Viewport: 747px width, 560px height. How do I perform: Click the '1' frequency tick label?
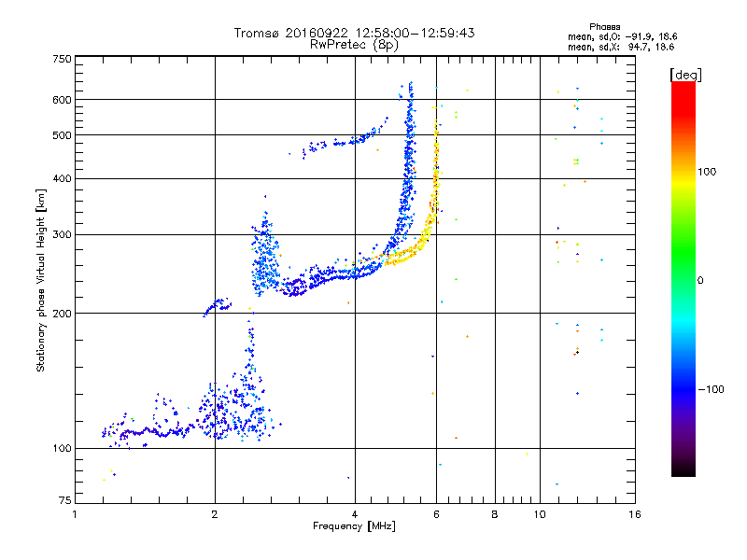75,514
